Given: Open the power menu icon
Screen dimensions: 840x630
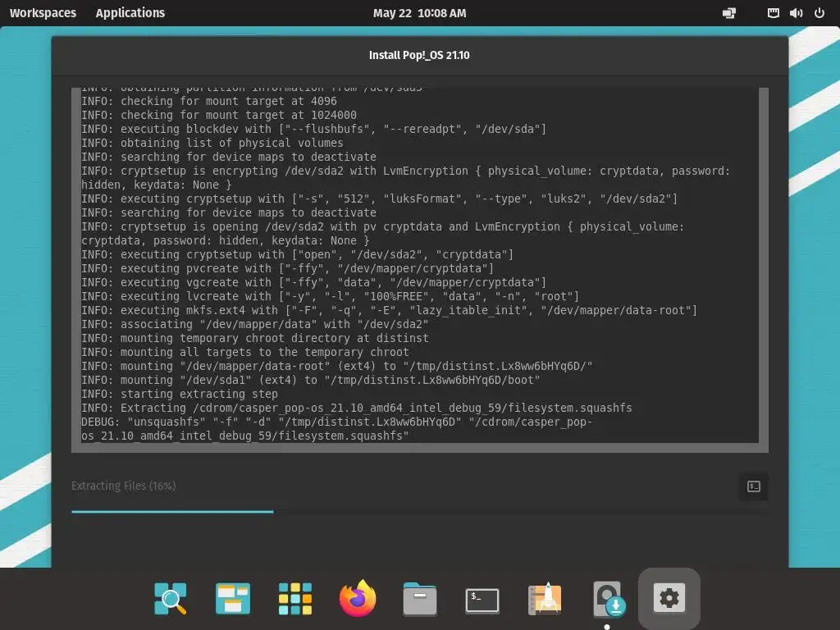Looking at the screenshot, I should [x=819, y=13].
